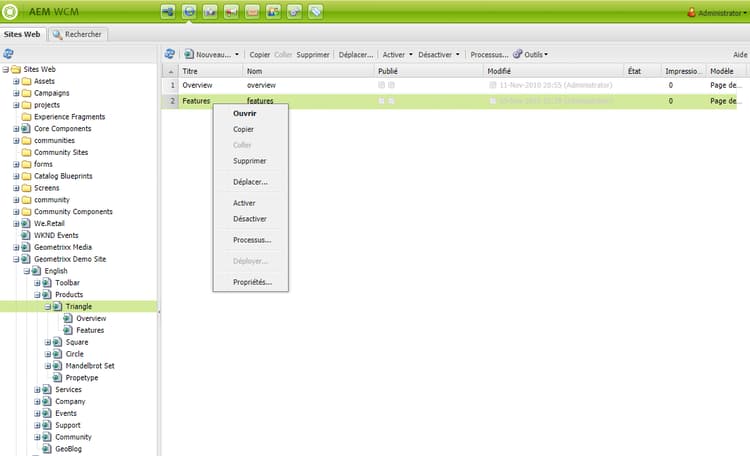Collapse the Geometrixx Demo Site node
Screen dimensions: 750x456
pyautogui.click(x=16, y=259)
